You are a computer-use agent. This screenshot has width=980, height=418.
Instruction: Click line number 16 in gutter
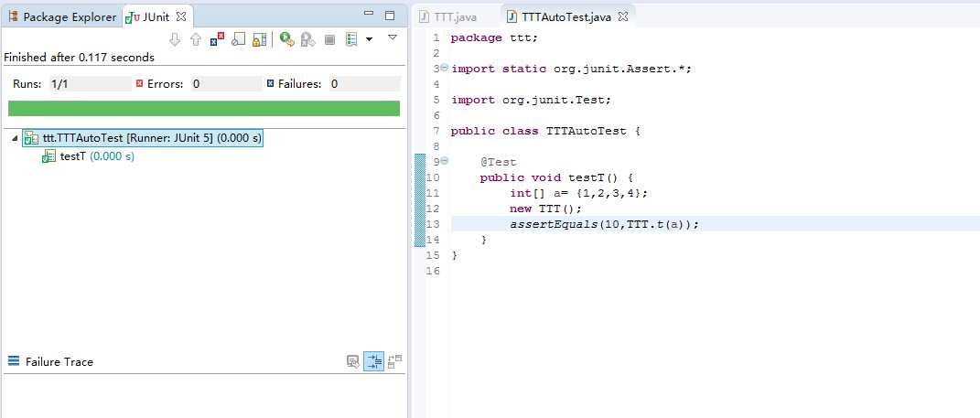point(433,271)
